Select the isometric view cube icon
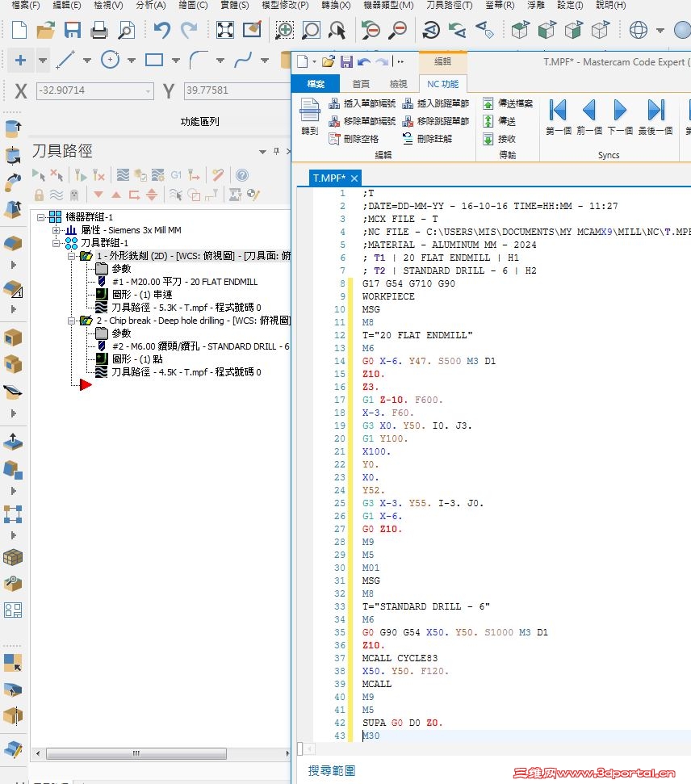The image size is (691, 784). [520, 30]
